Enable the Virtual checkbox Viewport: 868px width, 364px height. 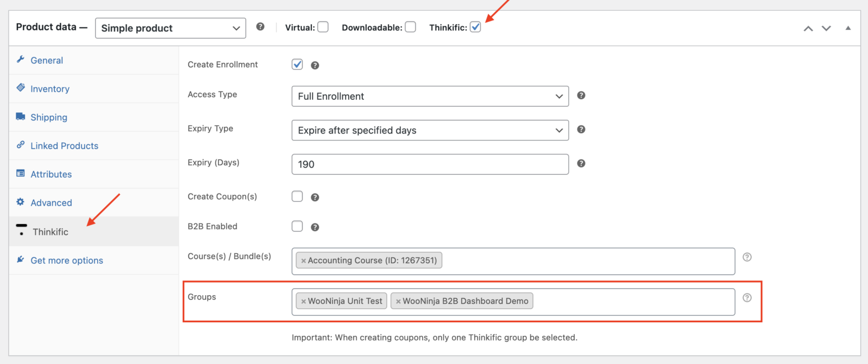point(323,27)
